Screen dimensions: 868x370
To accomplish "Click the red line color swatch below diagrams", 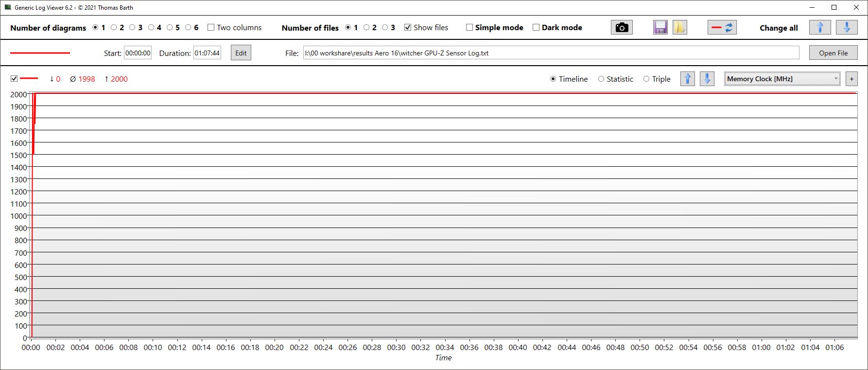I will (x=40, y=53).
